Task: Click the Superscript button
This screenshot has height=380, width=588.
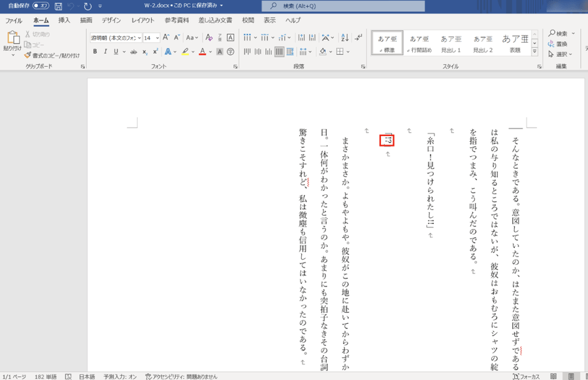Action: point(155,51)
